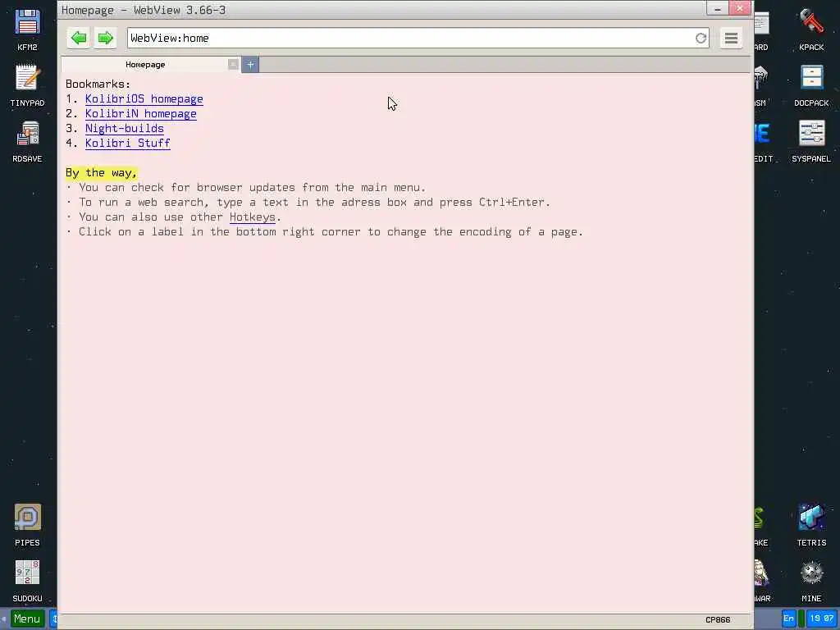This screenshot has height=630, width=840.
Task: Click the 'Bookmarks:' heading text
Action: (x=98, y=84)
